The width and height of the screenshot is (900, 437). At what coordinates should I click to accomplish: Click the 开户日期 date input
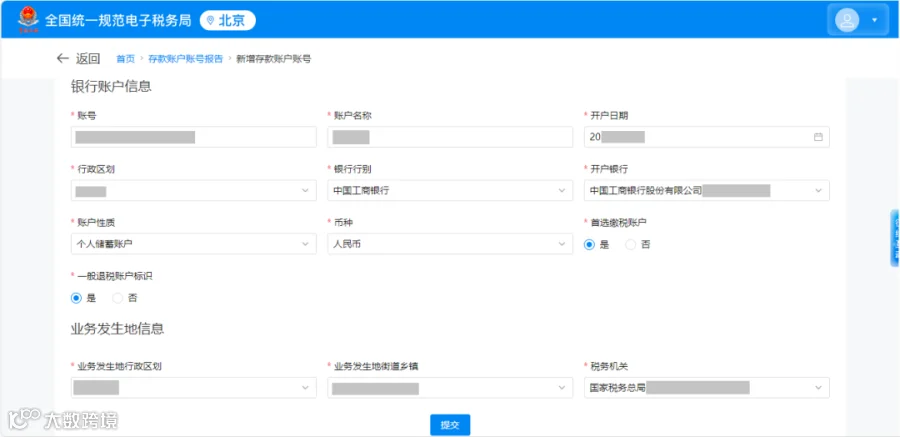coord(707,137)
